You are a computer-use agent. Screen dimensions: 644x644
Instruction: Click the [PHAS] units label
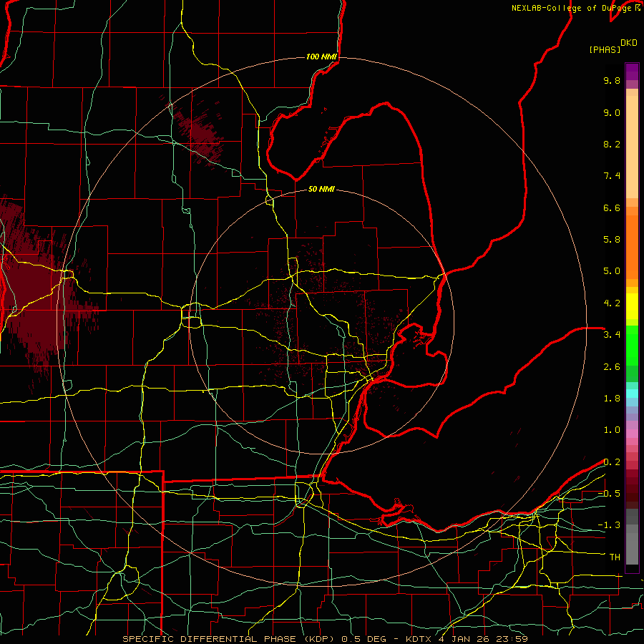(x=604, y=49)
